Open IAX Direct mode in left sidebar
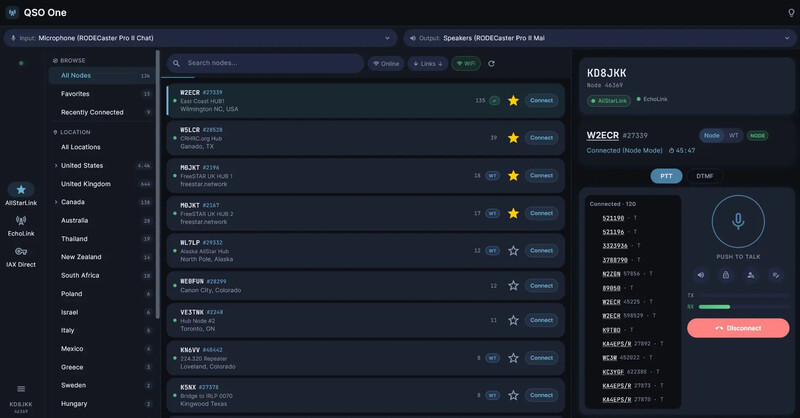800x418 pixels. (21, 257)
